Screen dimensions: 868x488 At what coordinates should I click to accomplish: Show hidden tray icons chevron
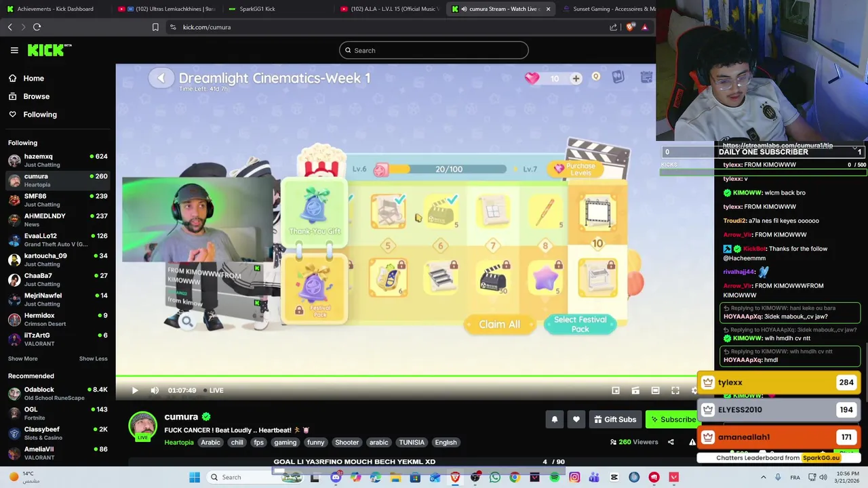pyautogui.click(x=764, y=477)
